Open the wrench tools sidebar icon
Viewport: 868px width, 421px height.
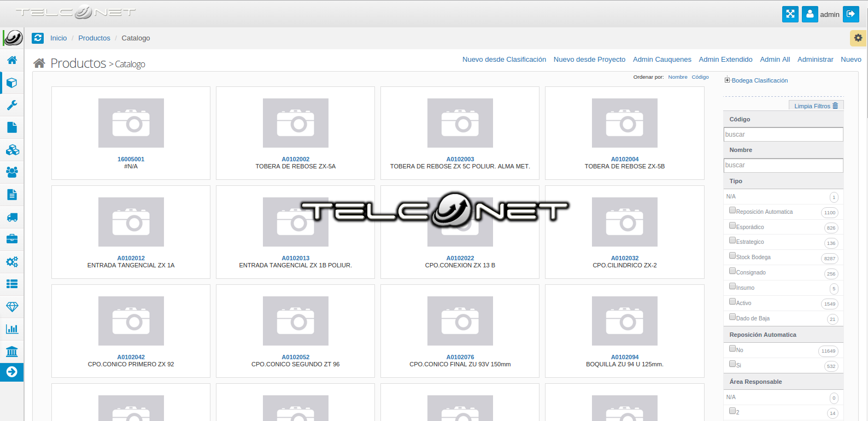coord(12,105)
